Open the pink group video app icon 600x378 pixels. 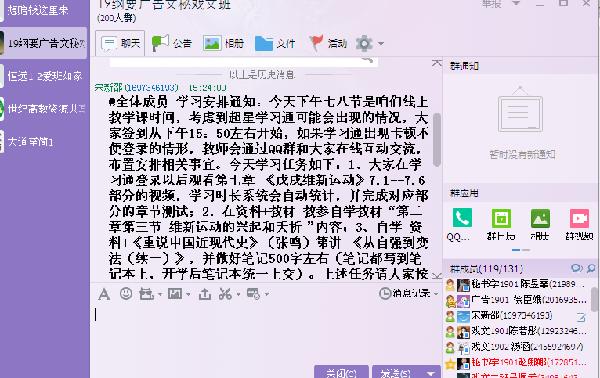[579, 218]
